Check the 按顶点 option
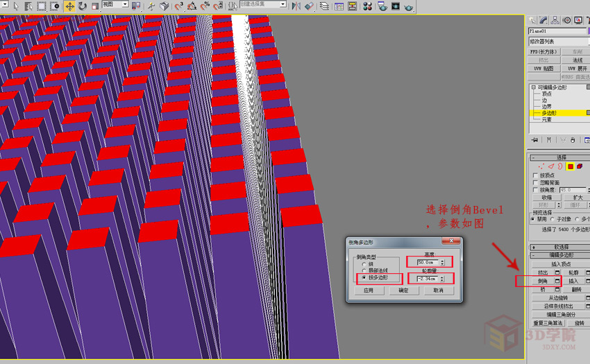The width and height of the screenshot is (590, 364). [534, 175]
